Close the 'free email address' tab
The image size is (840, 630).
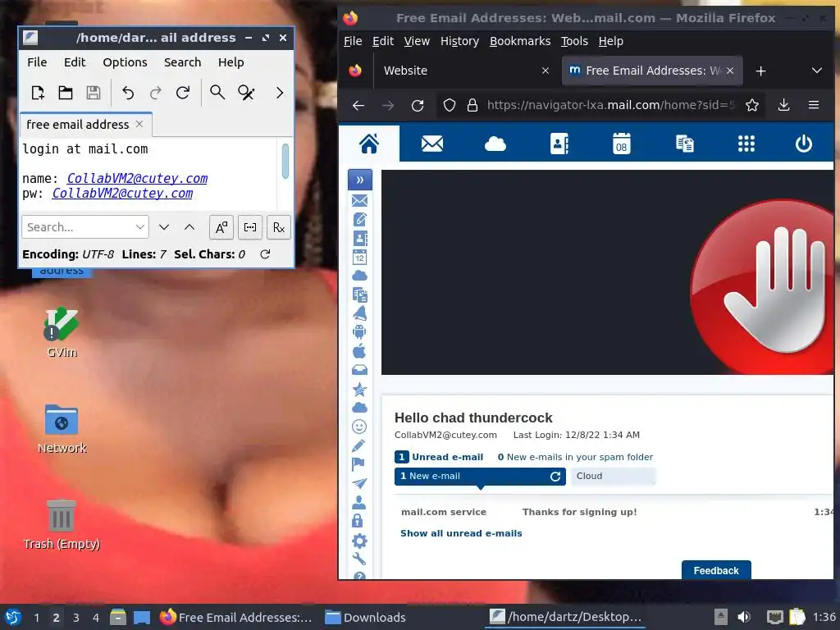(x=139, y=124)
